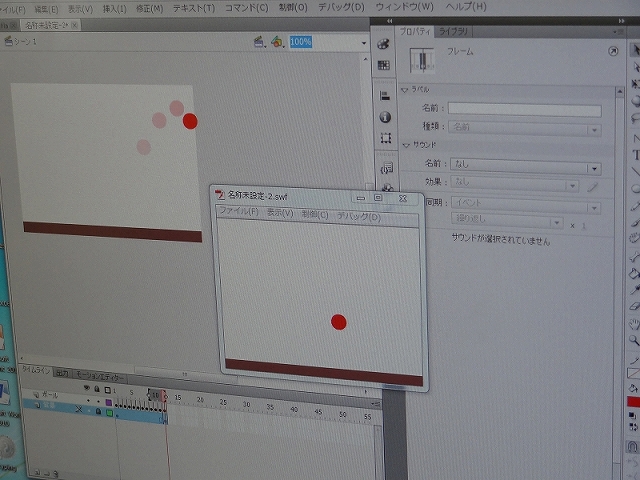Screen dimensions: 640x480
Task: Select the Line tool
Action: click(636, 171)
